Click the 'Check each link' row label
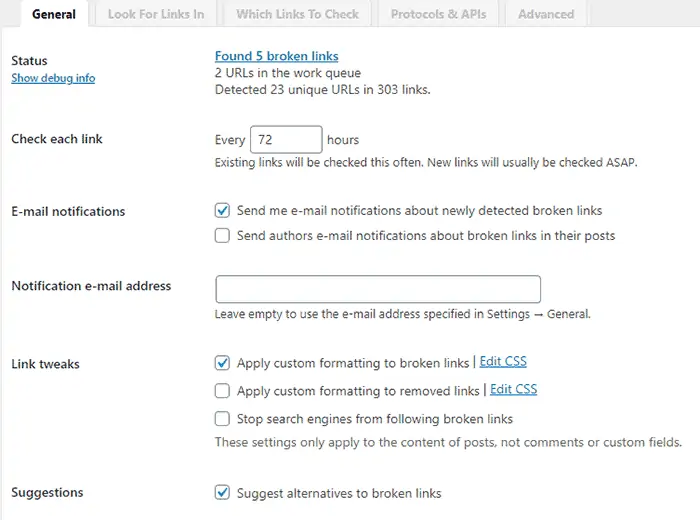 click(57, 139)
